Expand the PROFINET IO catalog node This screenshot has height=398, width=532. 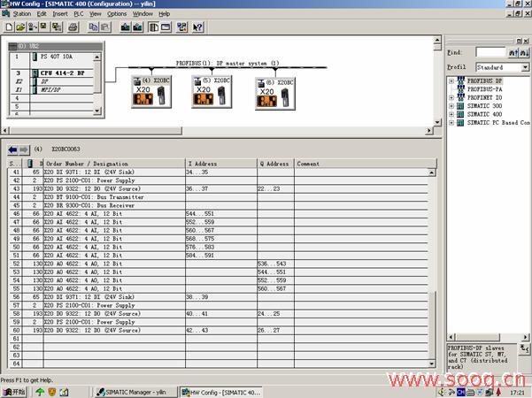pos(451,97)
